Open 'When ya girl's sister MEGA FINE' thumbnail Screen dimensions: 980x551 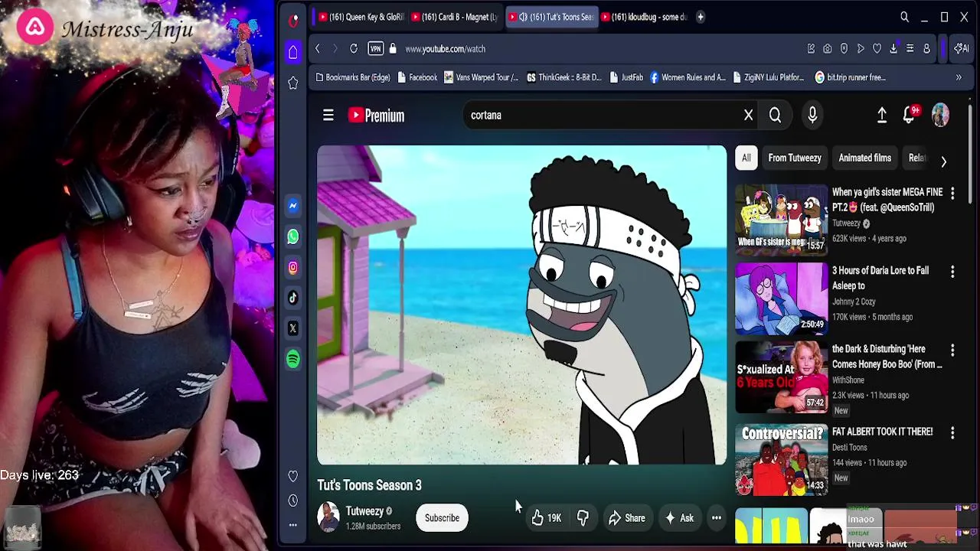point(781,220)
